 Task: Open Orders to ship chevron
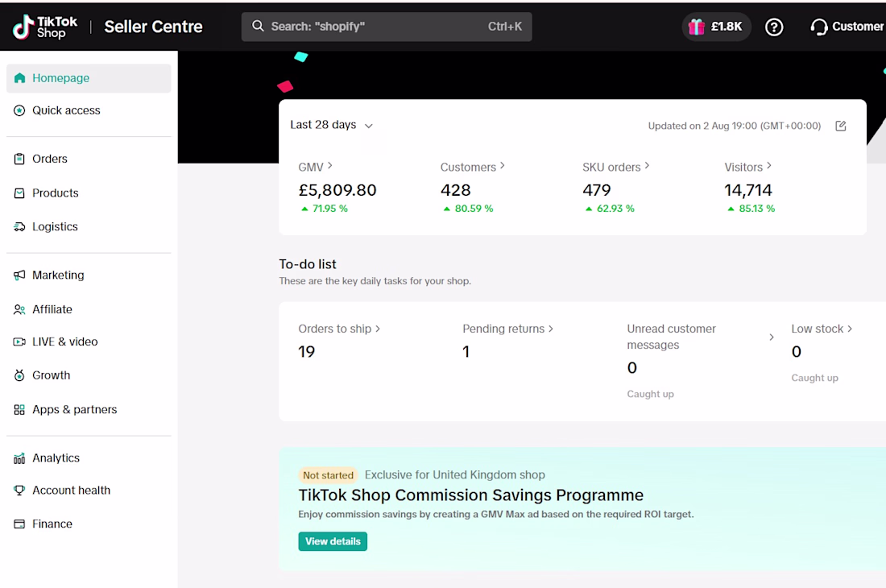pyautogui.click(x=378, y=329)
